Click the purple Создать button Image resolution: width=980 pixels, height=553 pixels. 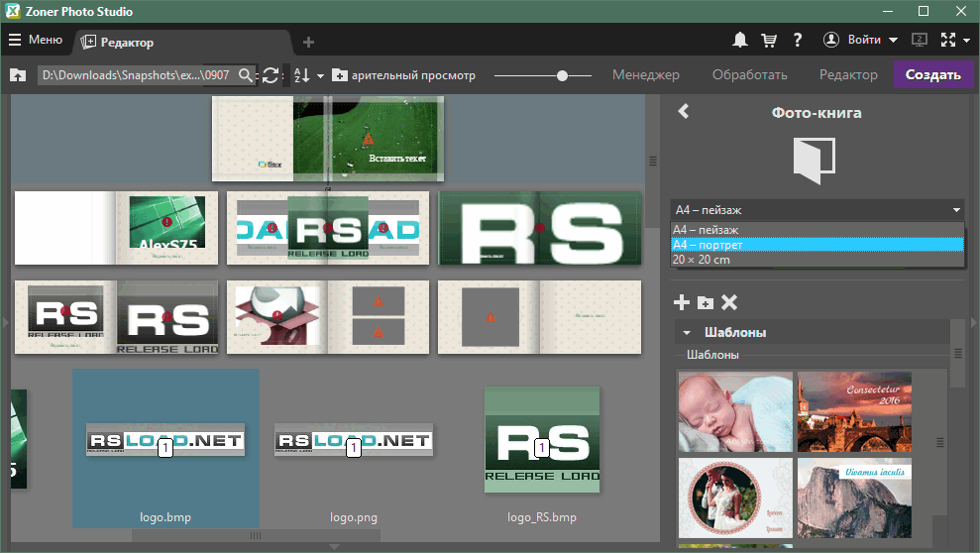933,74
